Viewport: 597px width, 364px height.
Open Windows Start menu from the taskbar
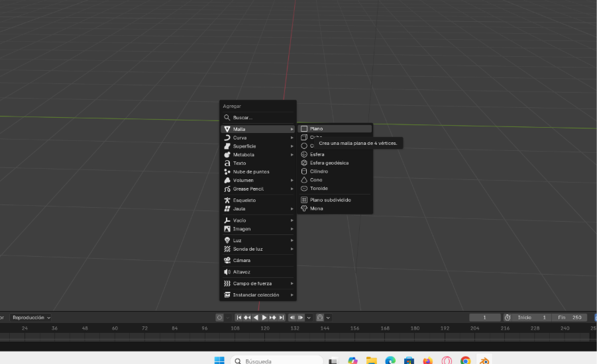click(x=219, y=361)
